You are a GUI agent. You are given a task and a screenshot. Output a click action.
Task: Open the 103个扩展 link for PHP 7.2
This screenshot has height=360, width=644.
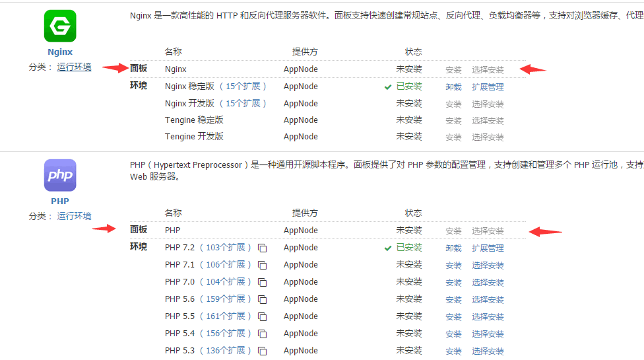(x=226, y=248)
